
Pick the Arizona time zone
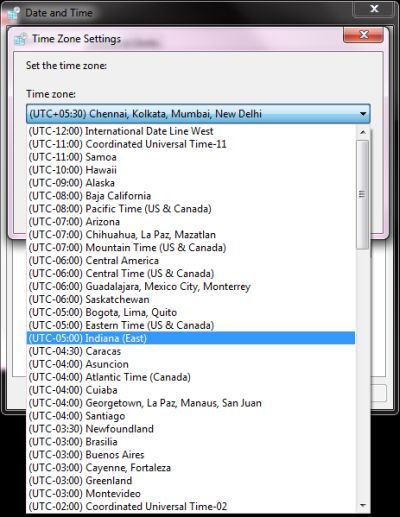[x=191, y=222]
